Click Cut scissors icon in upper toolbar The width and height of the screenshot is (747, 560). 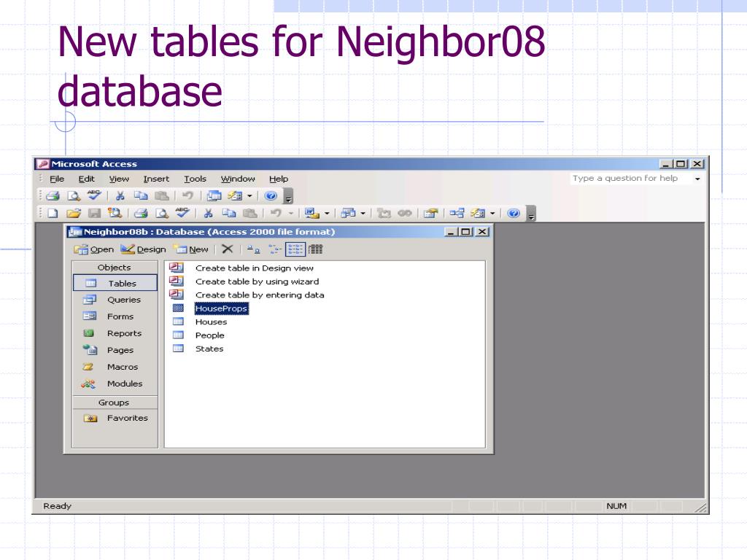tap(120, 195)
